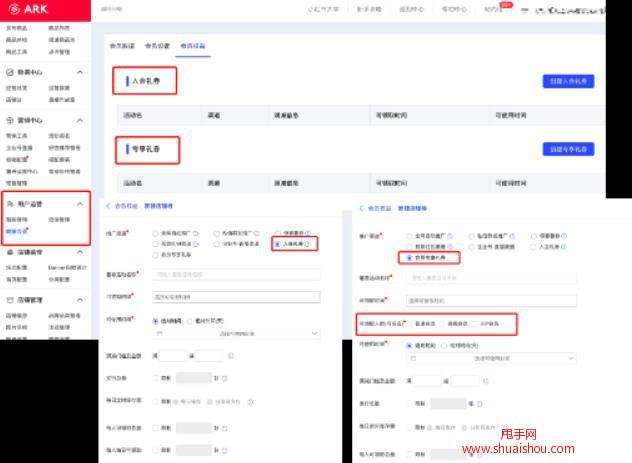Switch to the second member tab (会员设置)
The height and width of the screenshot is (463, 632).
[157, 46]
